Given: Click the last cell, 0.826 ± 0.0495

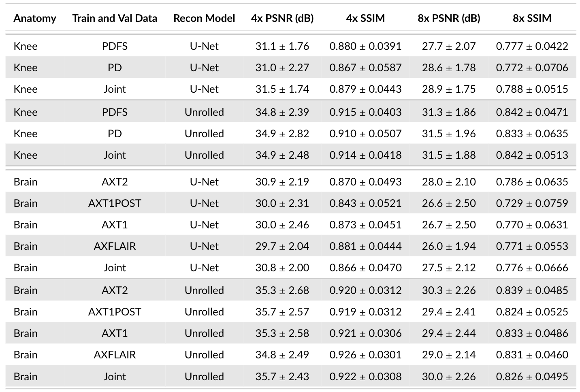Looking at the screenshot, I should tap(532, 377).
